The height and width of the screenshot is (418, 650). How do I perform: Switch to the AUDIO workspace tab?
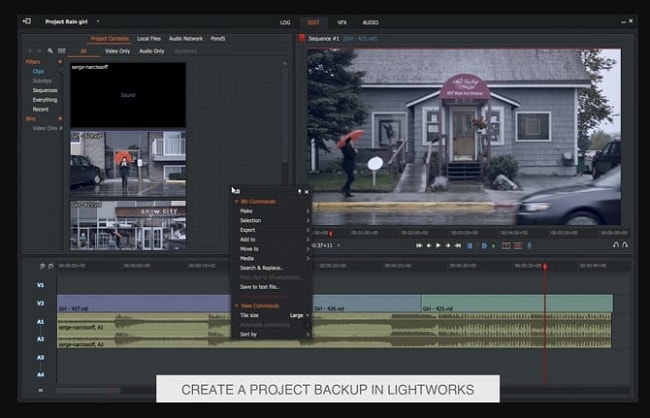pyautogui.click(x=370, y=22)
